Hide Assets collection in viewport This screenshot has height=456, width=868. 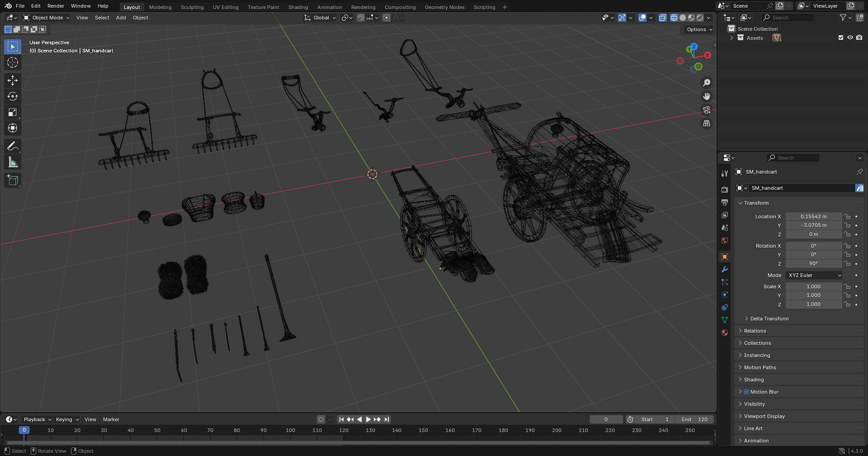(850, 38)
